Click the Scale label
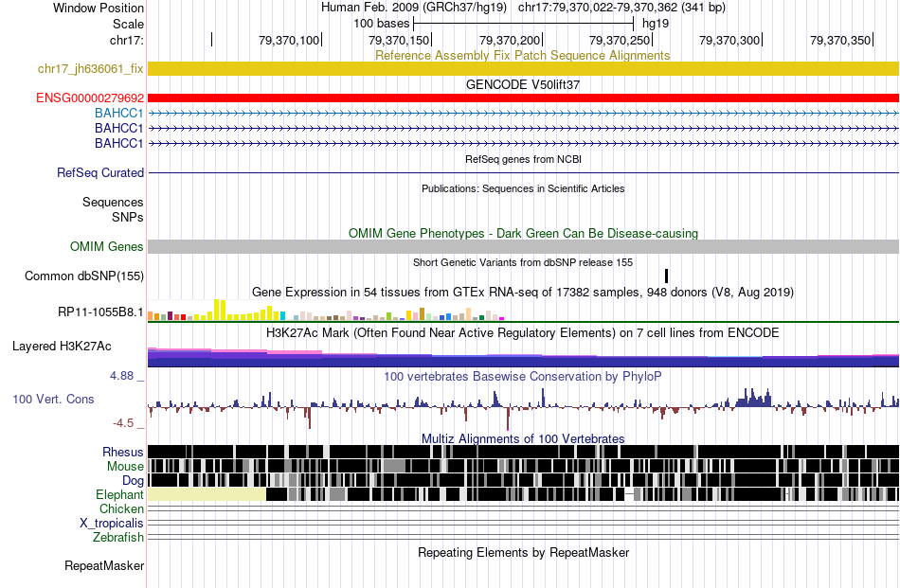The width and height of the screenshot is (900, 588). coord(128,24)
